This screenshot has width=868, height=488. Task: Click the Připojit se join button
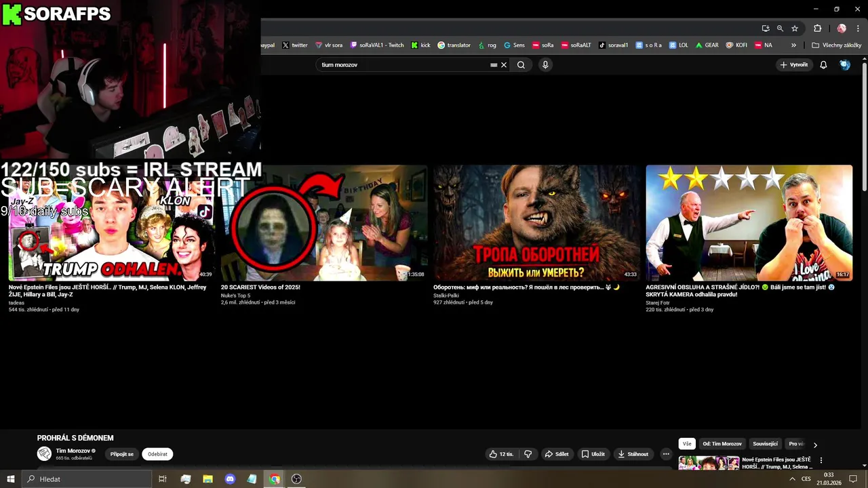point(122,454)
